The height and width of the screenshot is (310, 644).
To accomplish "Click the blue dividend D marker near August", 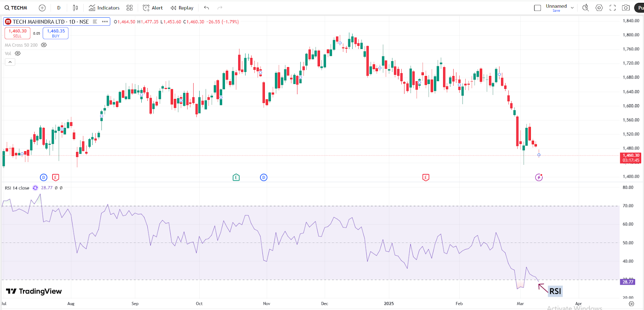I will pyautogui.click(x=44, y=177).
